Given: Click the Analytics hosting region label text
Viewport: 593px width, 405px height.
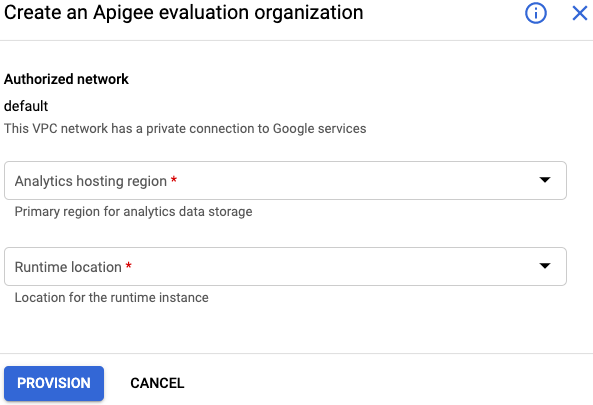Looking at the screenshot, I should click(x=91, y=181).
